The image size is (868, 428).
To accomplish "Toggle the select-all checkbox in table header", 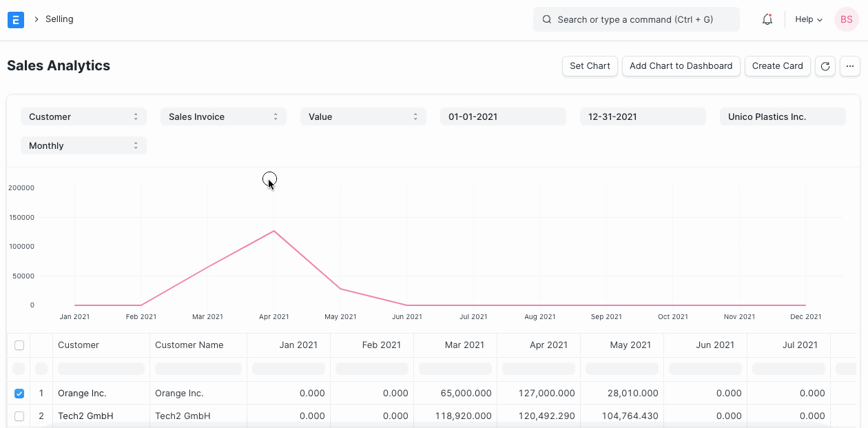I will click(x=19, y=345).
